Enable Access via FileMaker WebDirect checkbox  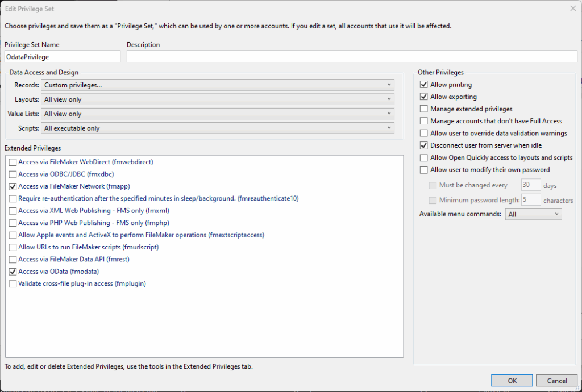(13, 162)
